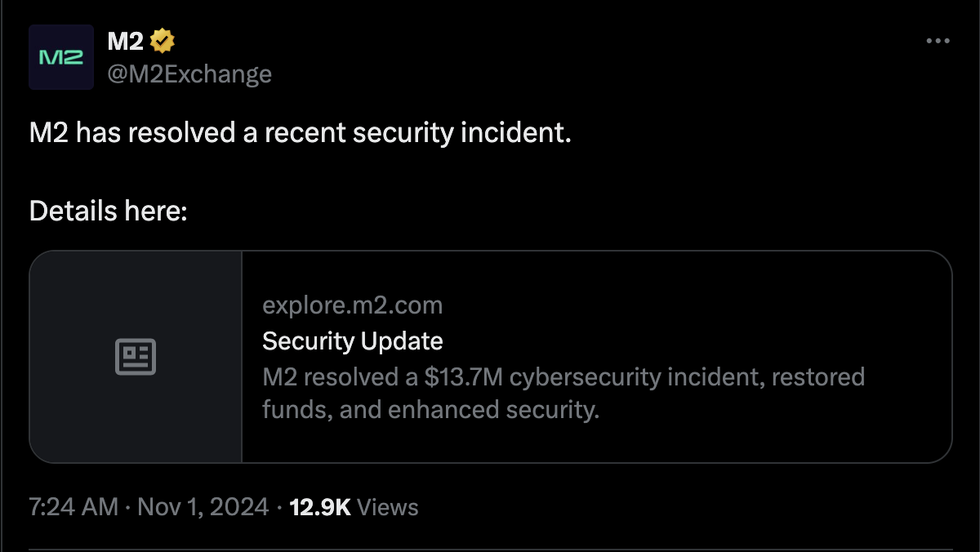Open the @M2Exchange handle link
The width and height of the screenshot is (980, 552).
point(189,74)
